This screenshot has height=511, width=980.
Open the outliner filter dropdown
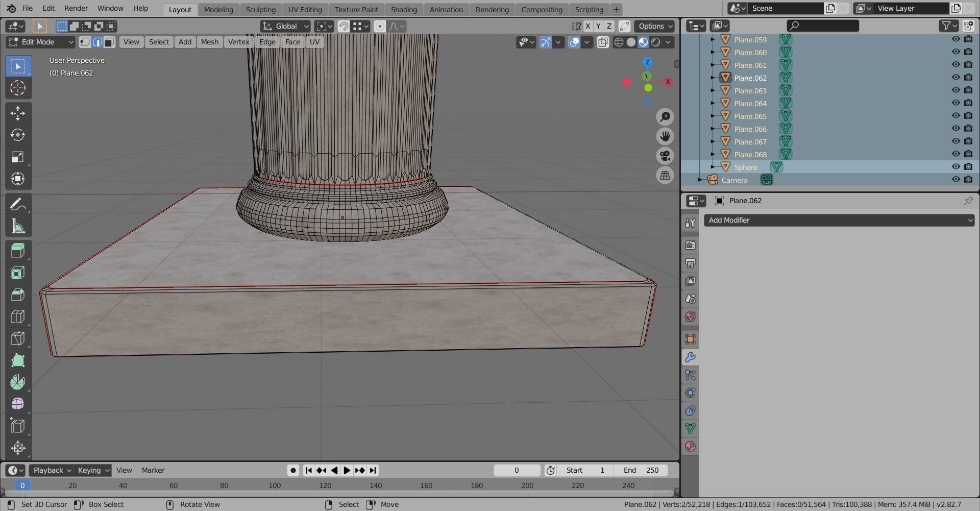coord(949,26)
